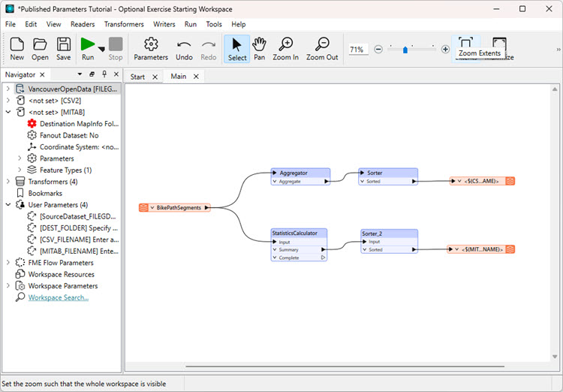Collapse User Parameters (4) node
Image resolution: width=563 pixels, height=392 pixels.
pos(8,204)
